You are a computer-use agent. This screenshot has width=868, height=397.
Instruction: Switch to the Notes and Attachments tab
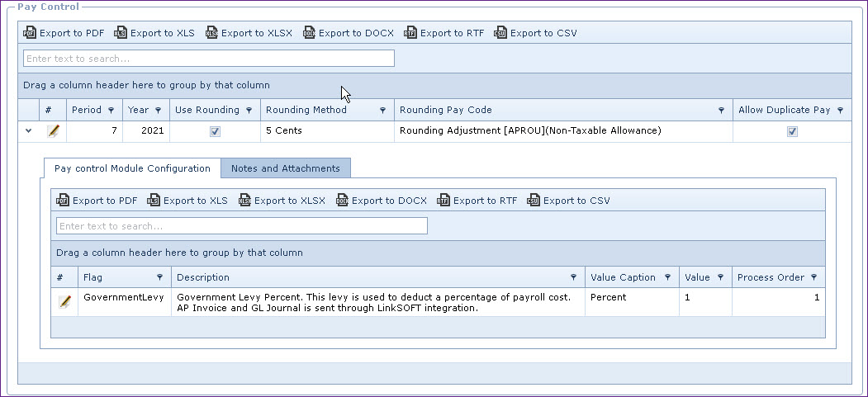click(286, 168)
